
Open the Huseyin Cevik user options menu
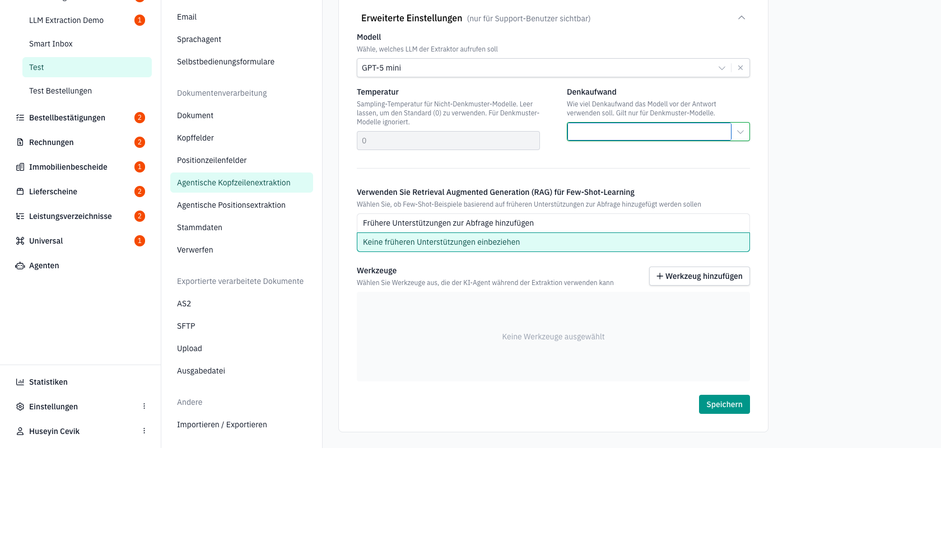[x=144, y=431]
